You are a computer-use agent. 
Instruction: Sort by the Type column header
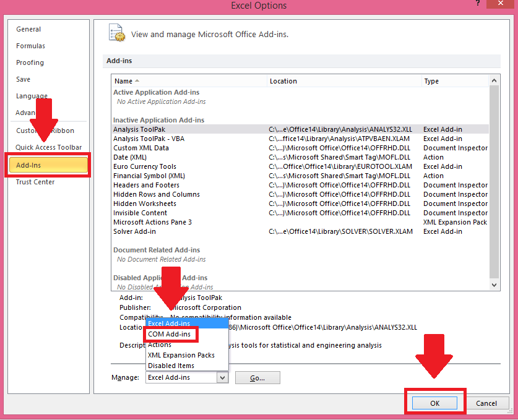[455, 81]
